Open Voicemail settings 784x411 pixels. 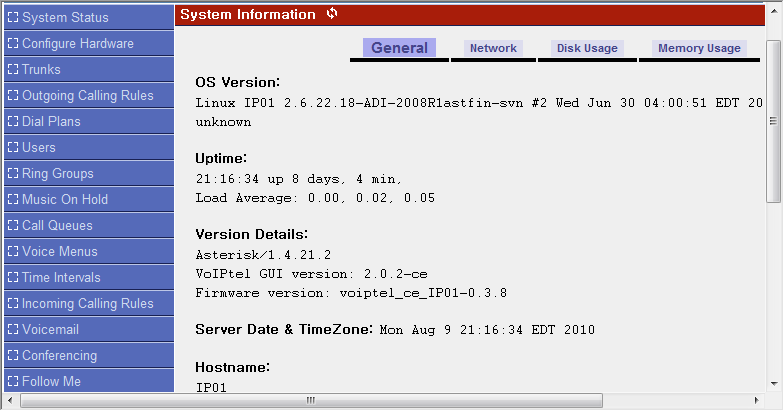click(89, 329)
